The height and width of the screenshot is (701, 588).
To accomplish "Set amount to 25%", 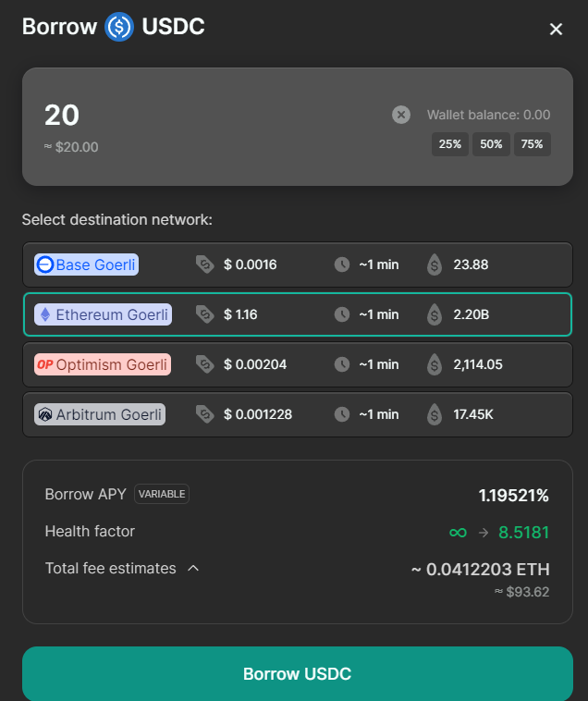I will pos(450,144).
